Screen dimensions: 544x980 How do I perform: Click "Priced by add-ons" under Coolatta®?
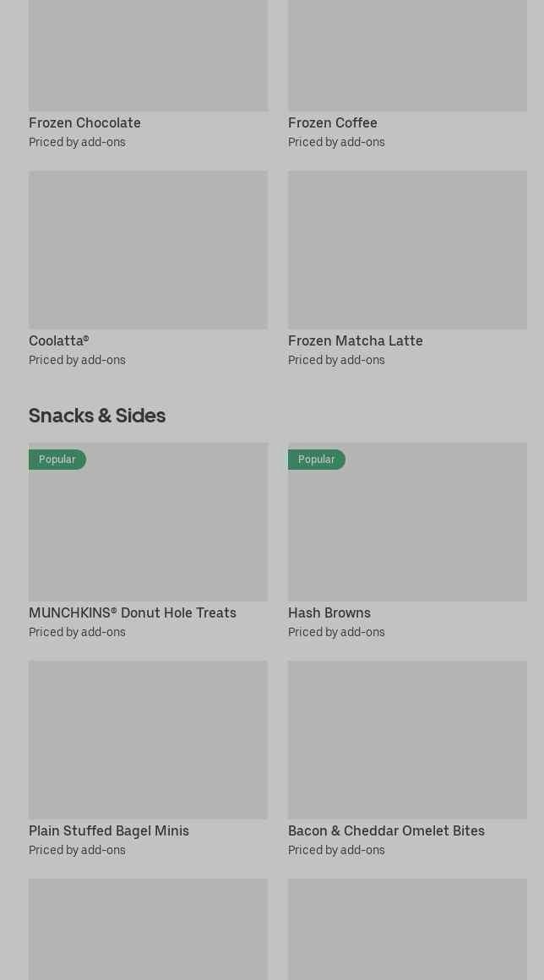[x=77, y=361]
